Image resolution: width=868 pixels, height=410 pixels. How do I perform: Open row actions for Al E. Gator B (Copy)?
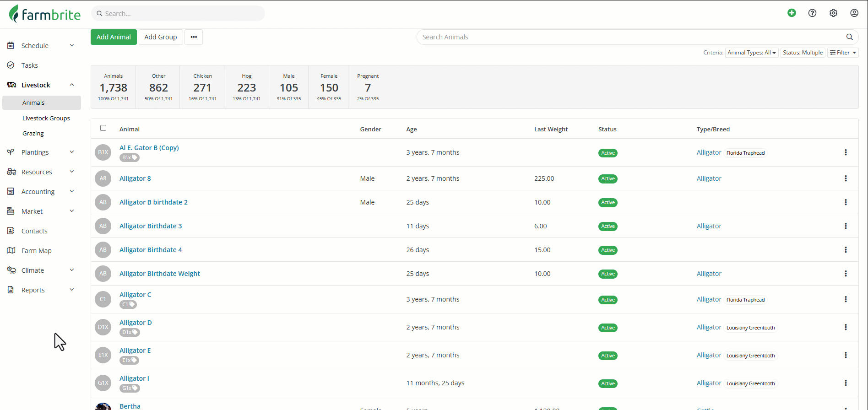coord(846,152)
